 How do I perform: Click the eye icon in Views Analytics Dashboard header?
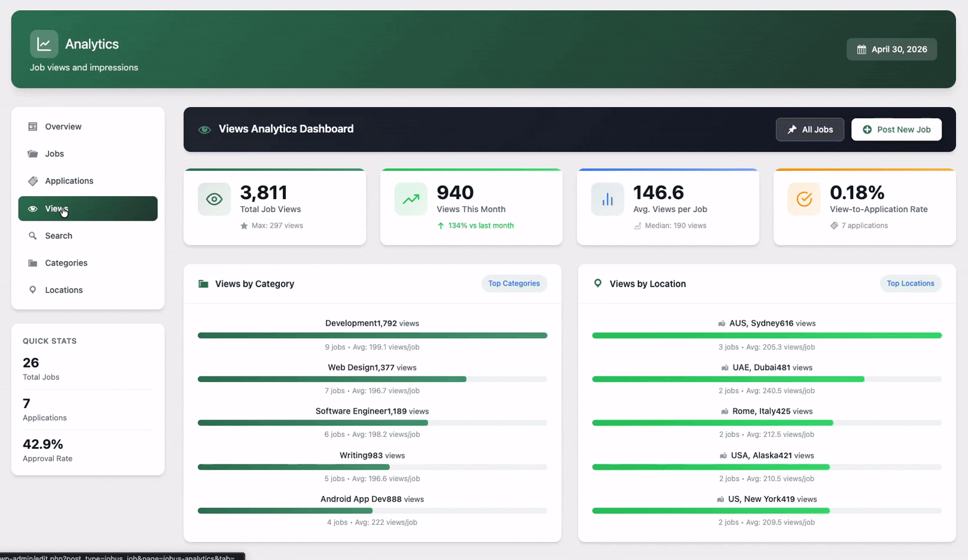coord(204,130)
